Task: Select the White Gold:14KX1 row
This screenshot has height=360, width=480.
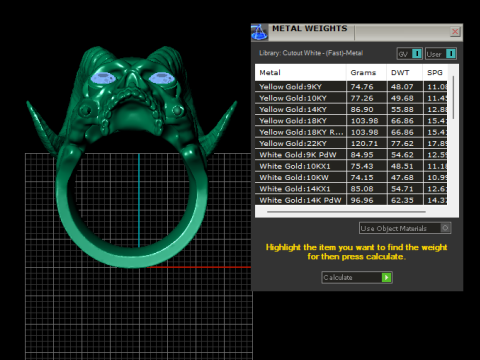Action: [351, 189]
